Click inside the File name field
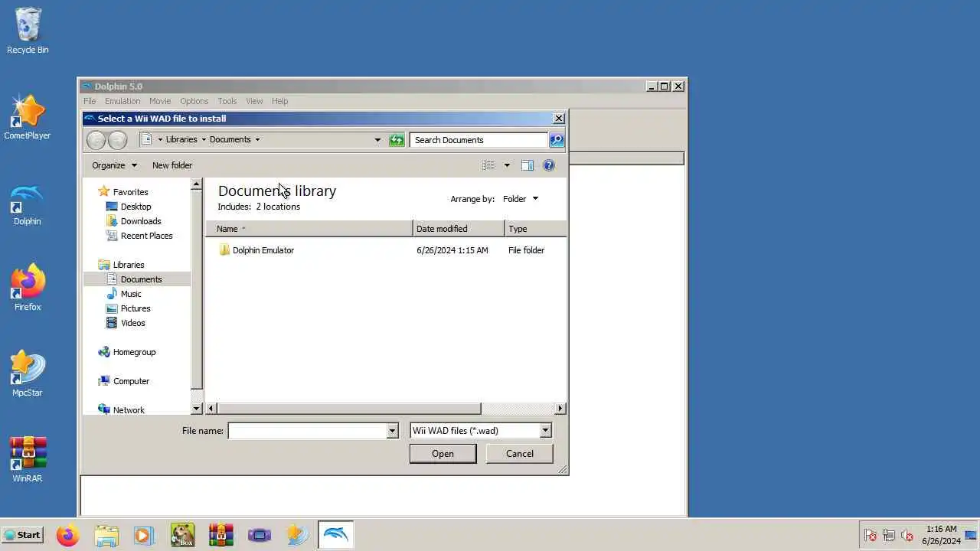This screenshot has height=551, width=980. 307,431
